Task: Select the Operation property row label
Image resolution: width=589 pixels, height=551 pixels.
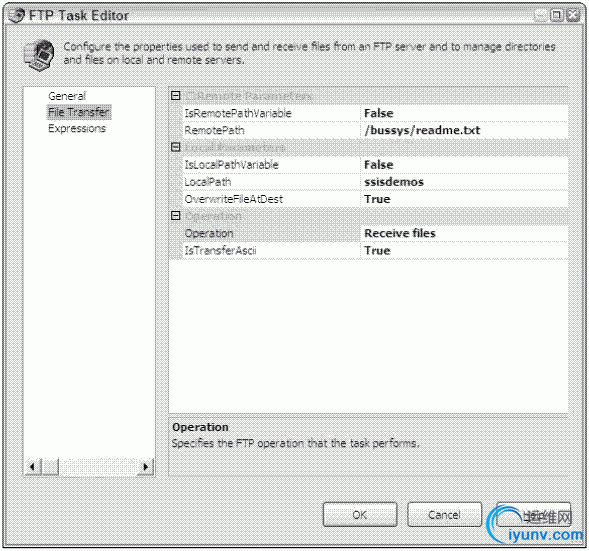Action: click(209, 233)
